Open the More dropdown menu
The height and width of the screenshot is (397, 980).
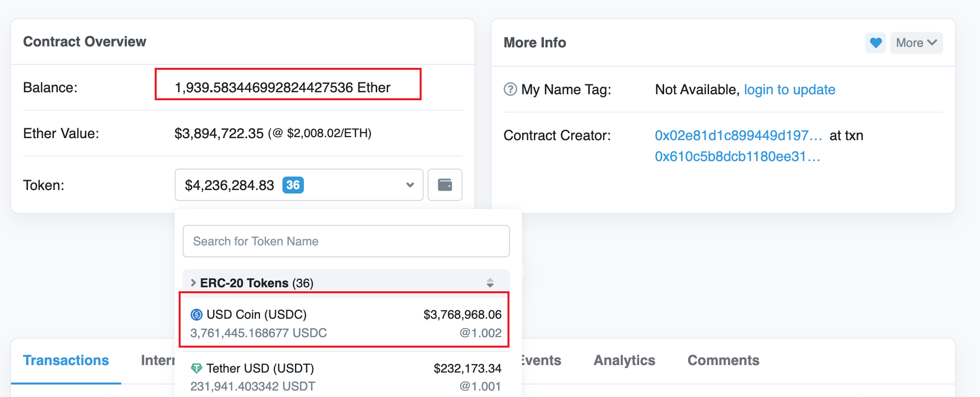917,43
